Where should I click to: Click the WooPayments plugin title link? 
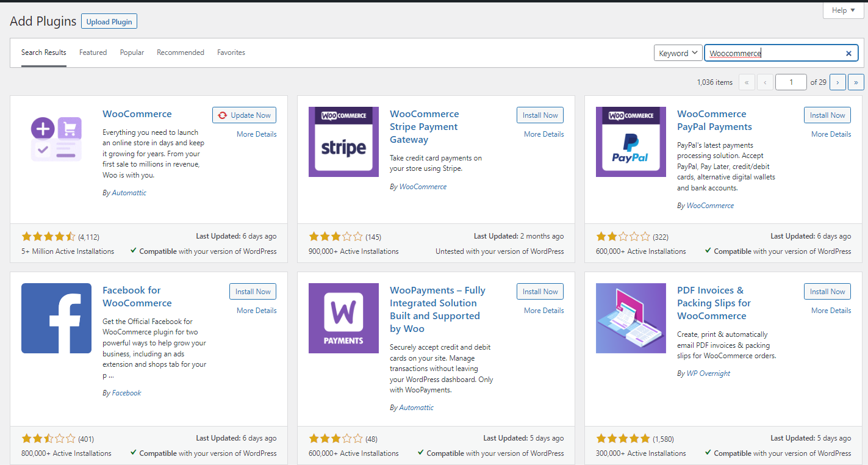click(437, 309)
